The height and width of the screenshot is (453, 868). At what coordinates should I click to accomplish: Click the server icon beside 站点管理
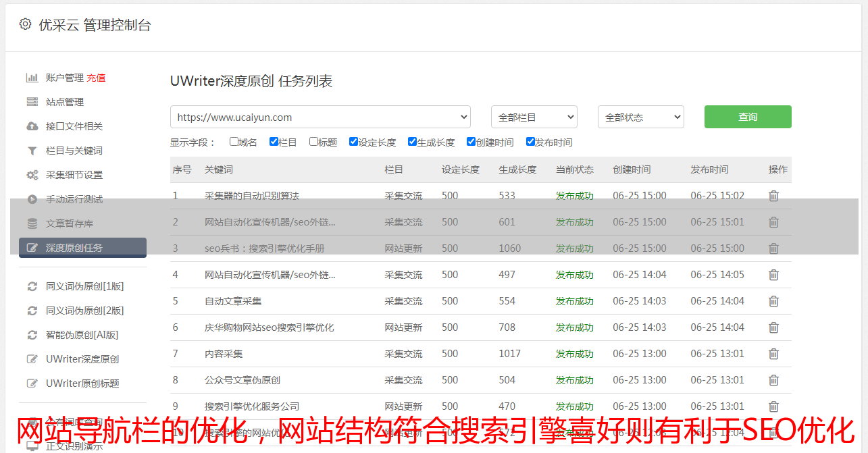coord(32,102)
